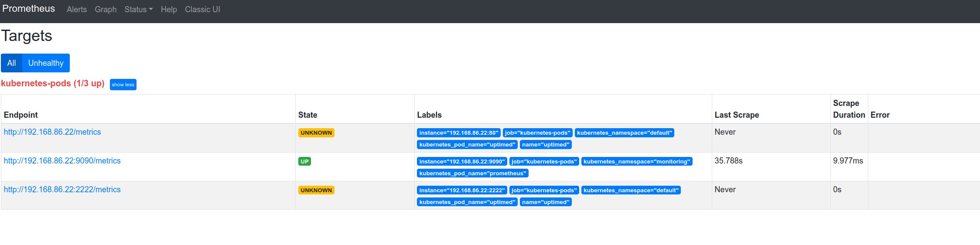Click the Scrape Duration column header
The height and width of the screenshot is (245, 980).
(849, 109)
